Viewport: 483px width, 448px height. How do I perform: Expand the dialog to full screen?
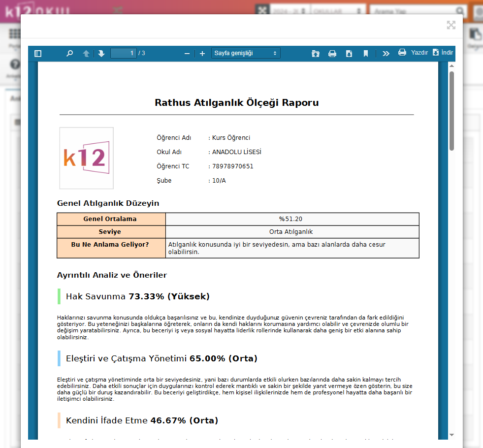(451, 25)
